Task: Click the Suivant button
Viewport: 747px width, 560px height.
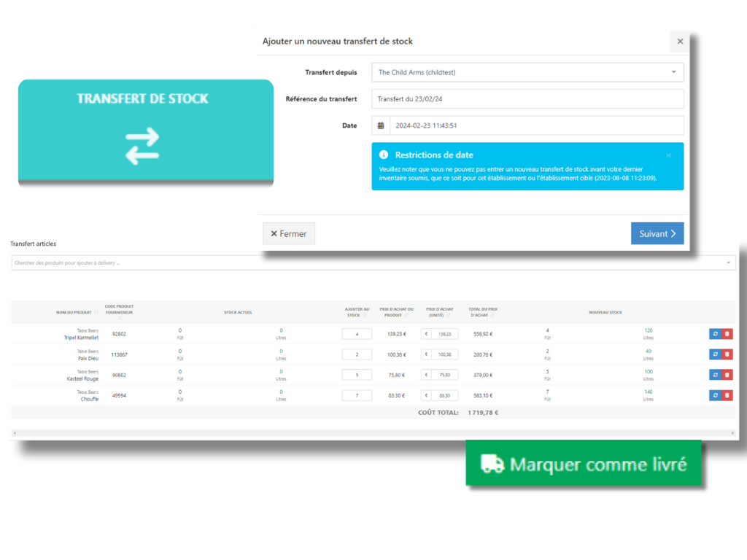Action: tap(657, 233)
